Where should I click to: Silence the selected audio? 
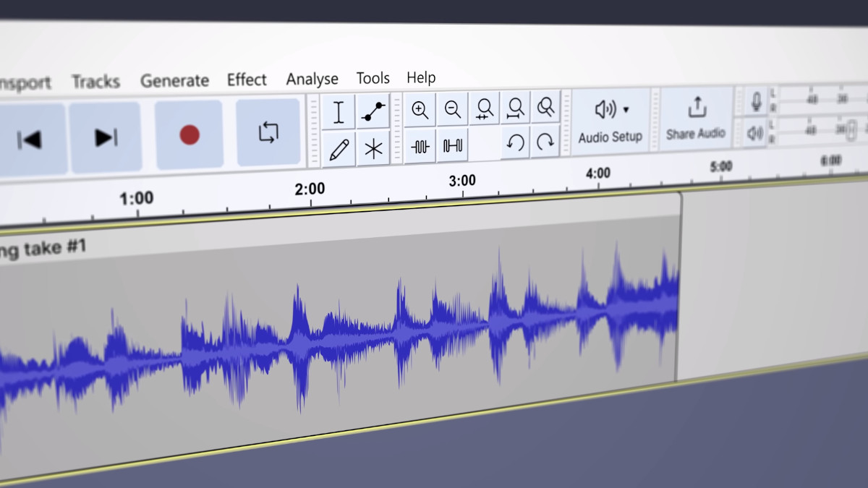pyautogui.click(x=451, y=145)
